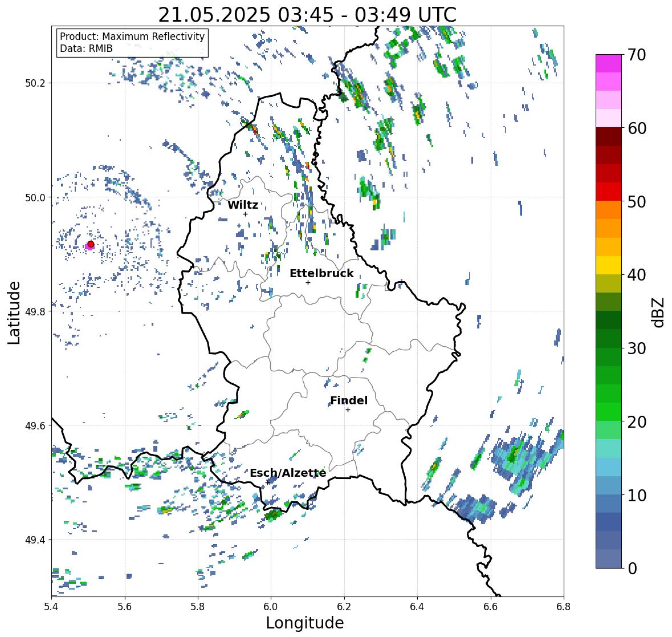Image resolution: width=672 pixels, height=637 pixels.
Task: Click the Longitude axis label
Action: 305,623
